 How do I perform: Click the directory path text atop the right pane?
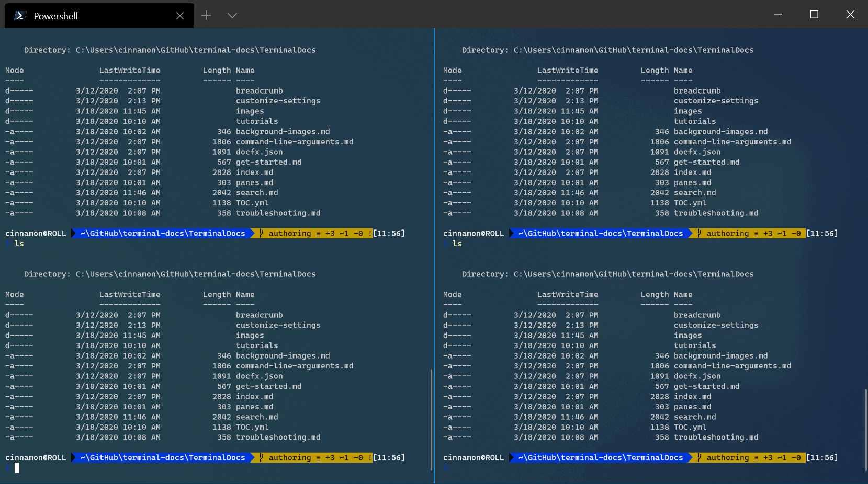click(607, 50)
